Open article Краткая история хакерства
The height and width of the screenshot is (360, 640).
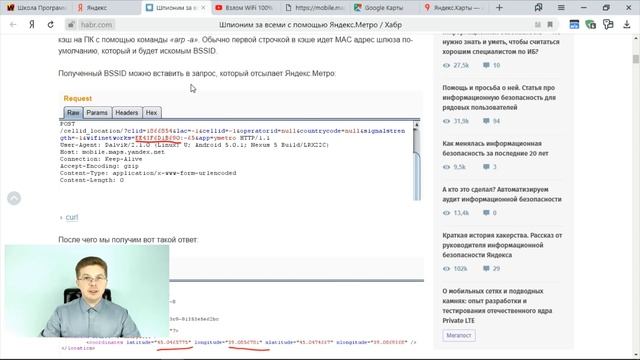pyautogui.click(x=502, y=245)
